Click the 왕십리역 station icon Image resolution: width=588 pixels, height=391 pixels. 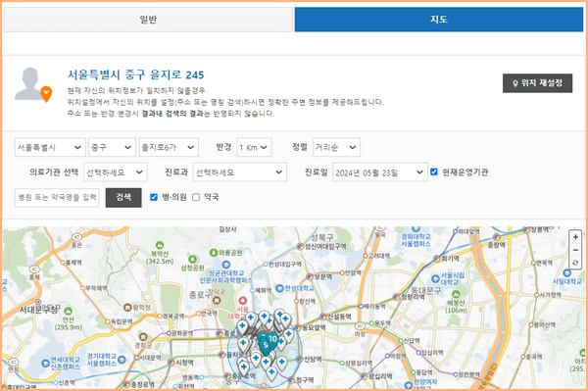pos(364,375)
